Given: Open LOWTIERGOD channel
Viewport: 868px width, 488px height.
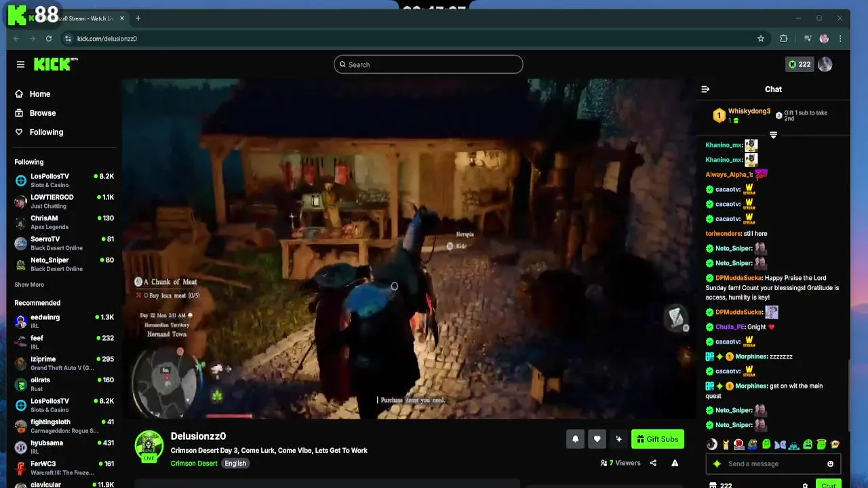Looking at the screenshot, I should point(64,201).
